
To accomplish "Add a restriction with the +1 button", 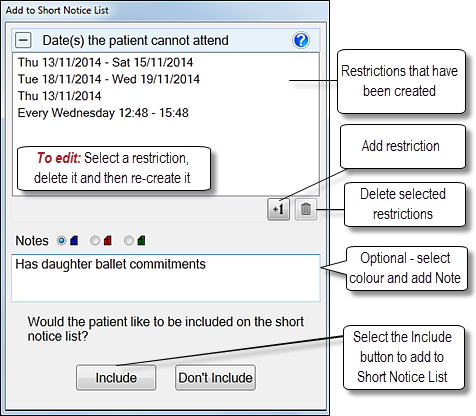I will [x=278, y=209].
